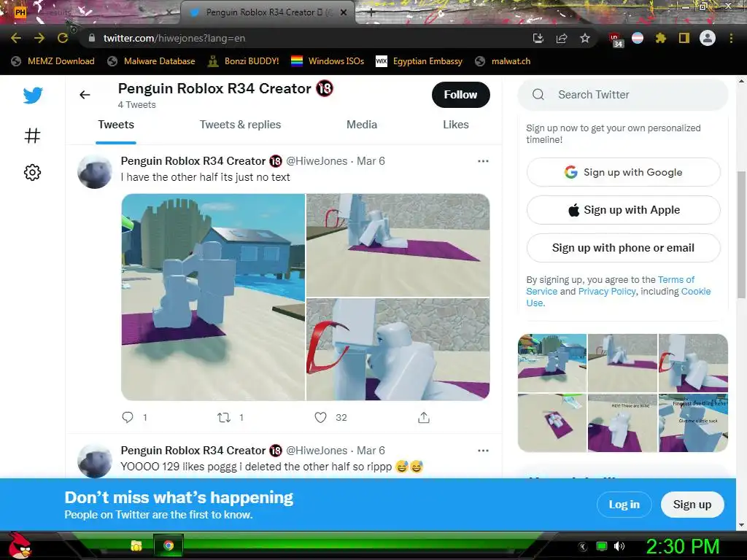This screenshot has width=747, height=560.
Task: Click Log in on bottom banner
Action: [624, 505]
